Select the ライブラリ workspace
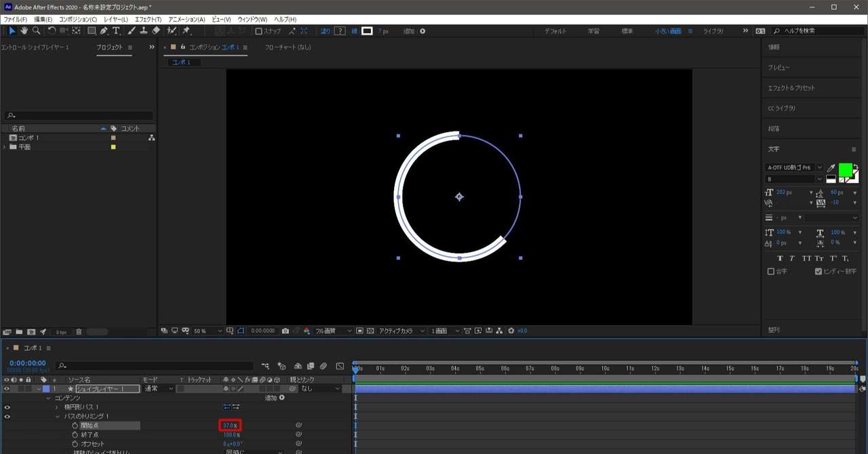Image resolution: width=868 pixels, height=454 pixels. point(713,31)
